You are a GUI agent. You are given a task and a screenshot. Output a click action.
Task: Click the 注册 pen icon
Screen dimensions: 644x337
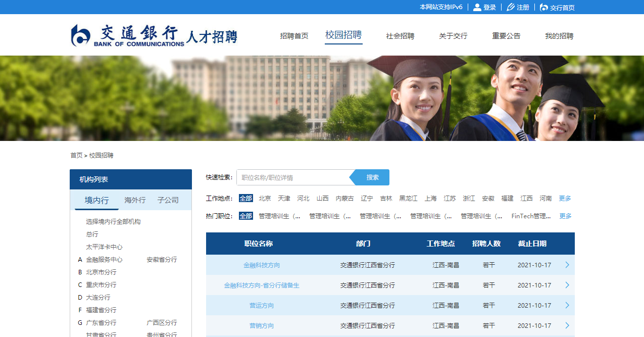[511, 7]
